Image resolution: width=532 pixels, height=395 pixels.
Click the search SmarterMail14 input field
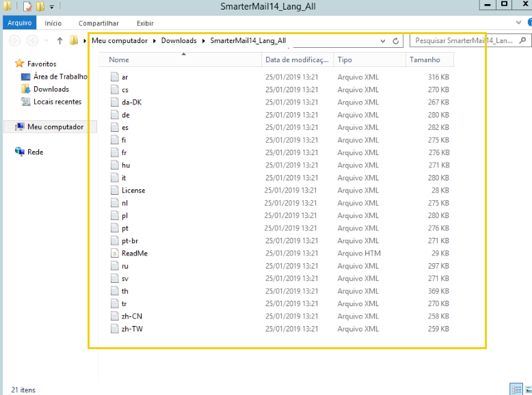(464, 41)
